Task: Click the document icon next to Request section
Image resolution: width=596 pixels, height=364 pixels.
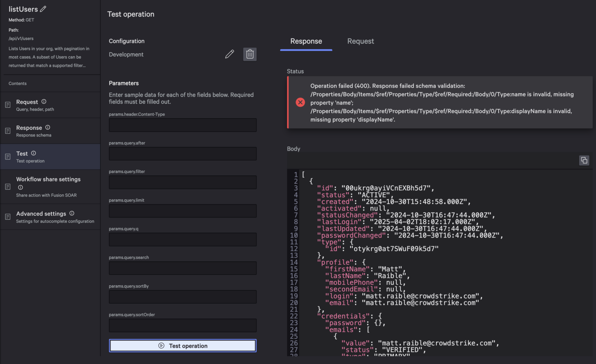Action: pyautogui.click(x=8, y=105)
